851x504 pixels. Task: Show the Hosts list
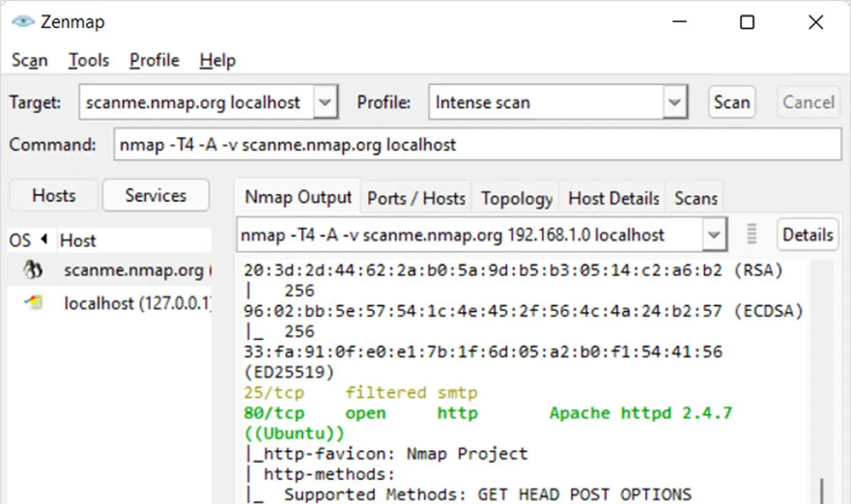[x=54, y=196]
